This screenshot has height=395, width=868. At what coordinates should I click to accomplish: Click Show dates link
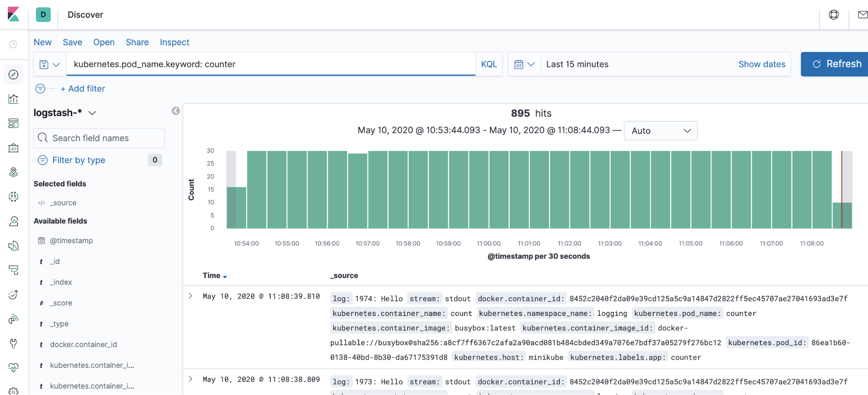point(762,64)
